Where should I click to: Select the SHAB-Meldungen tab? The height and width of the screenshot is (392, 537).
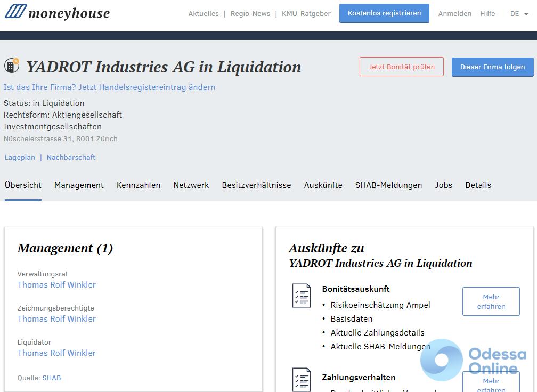[388, 185]
